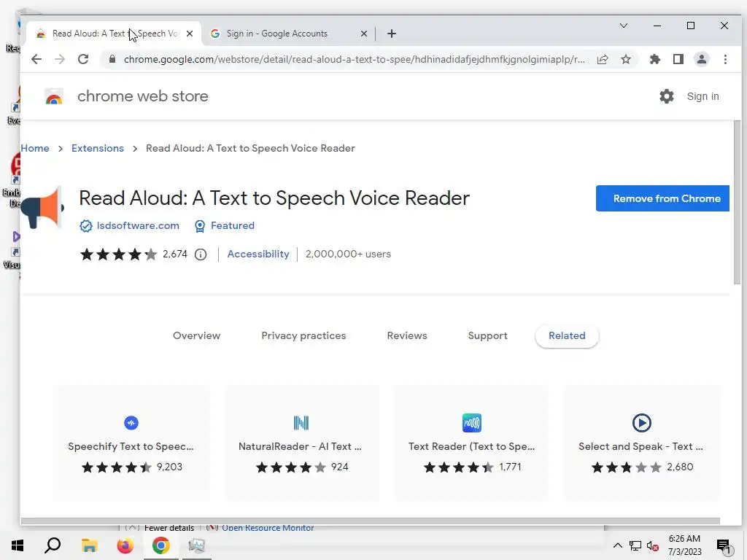The height and width of the screenshot is (560, 747).
Task: Open the Overview tab
Action: tap(196, 335)
